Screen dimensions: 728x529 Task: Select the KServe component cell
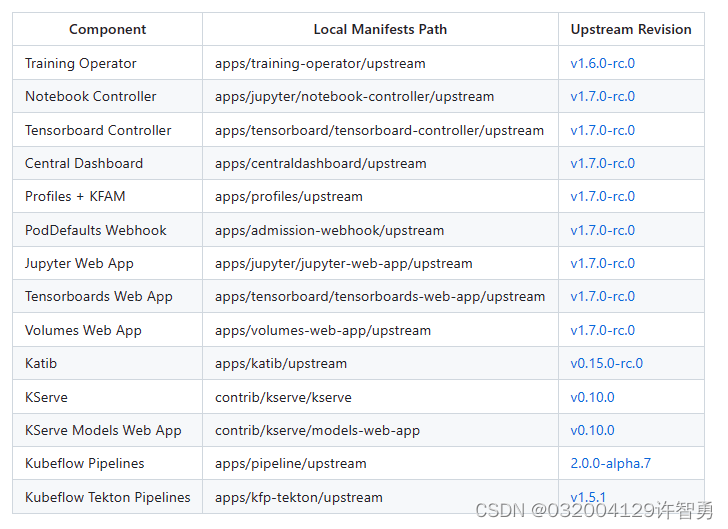(107, 397)
